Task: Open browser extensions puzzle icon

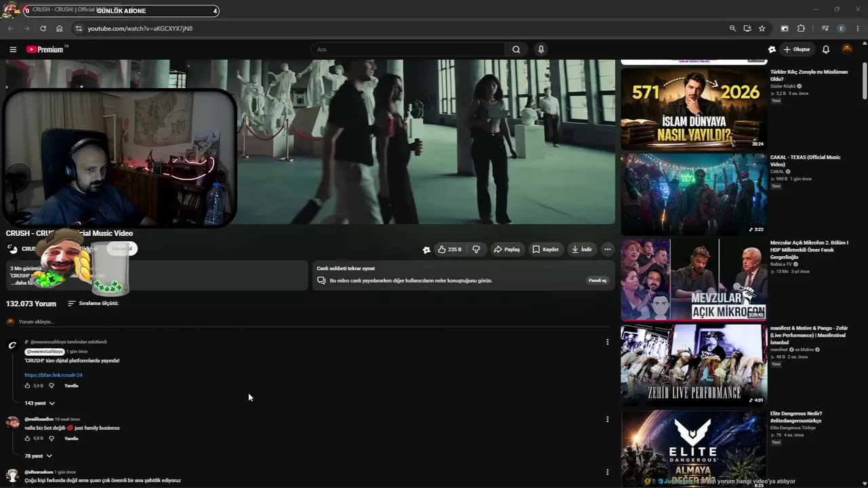Action: pos(801,28)
